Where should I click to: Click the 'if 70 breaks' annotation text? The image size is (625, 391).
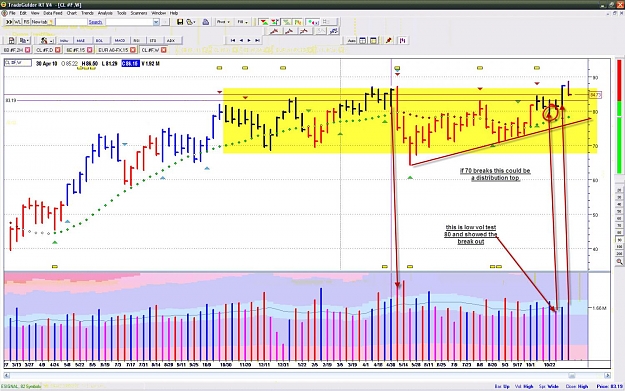495,174
